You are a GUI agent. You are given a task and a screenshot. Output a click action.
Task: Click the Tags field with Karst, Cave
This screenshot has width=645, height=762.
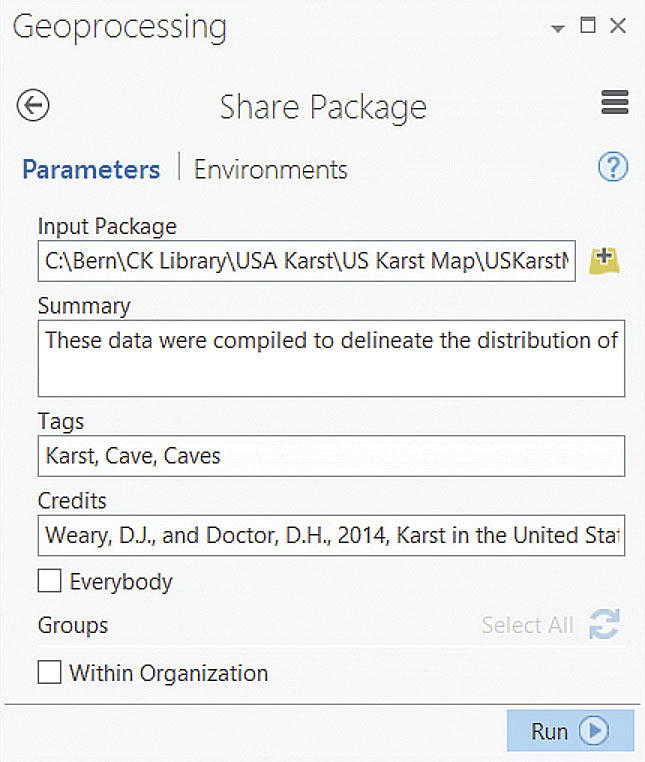[x=330, y=456]
